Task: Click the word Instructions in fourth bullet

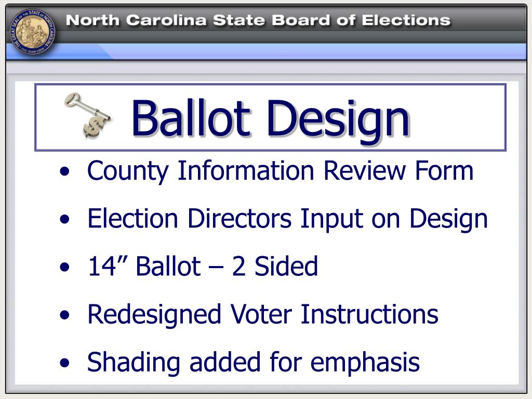Action: [369, 314]
